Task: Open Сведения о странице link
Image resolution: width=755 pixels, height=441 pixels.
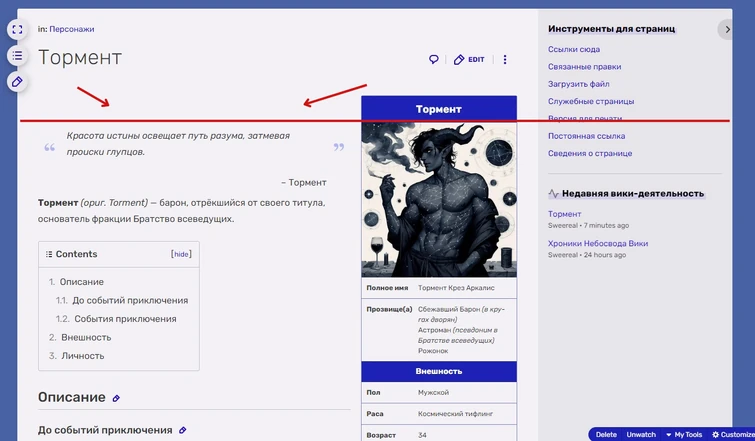Action: (590, 153)
